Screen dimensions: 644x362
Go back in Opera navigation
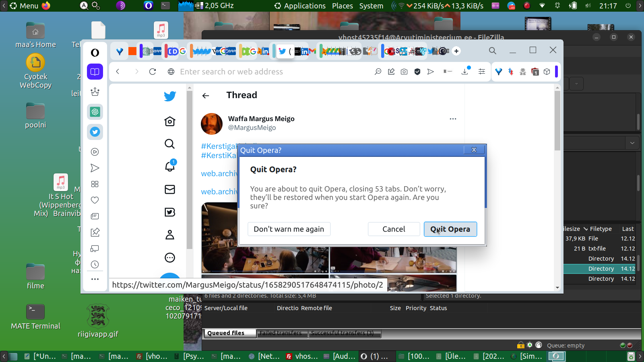[118, 72]
